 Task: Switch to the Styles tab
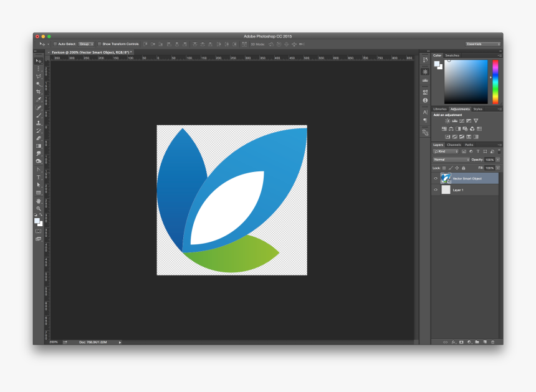pos(478,109)
